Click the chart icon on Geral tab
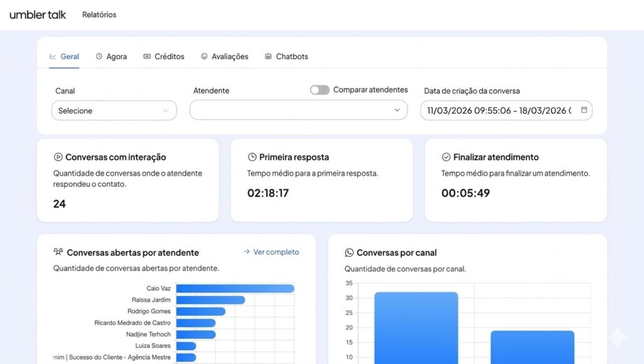The image size is (644, 364). [53, 57]
